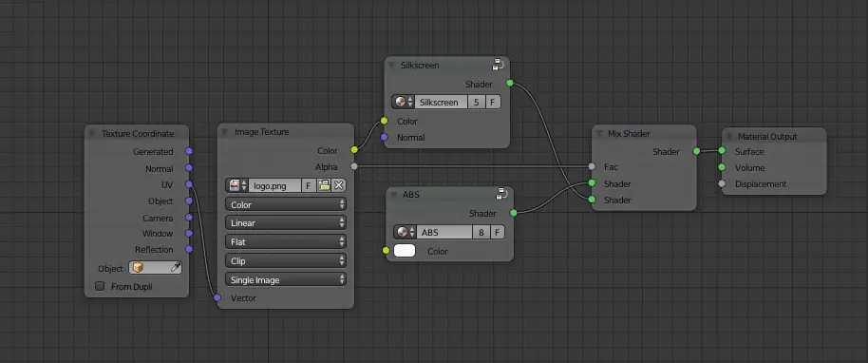Unlink logo.png with the X icon
This screenshot has width=868, height=363.
pos(339,185)
